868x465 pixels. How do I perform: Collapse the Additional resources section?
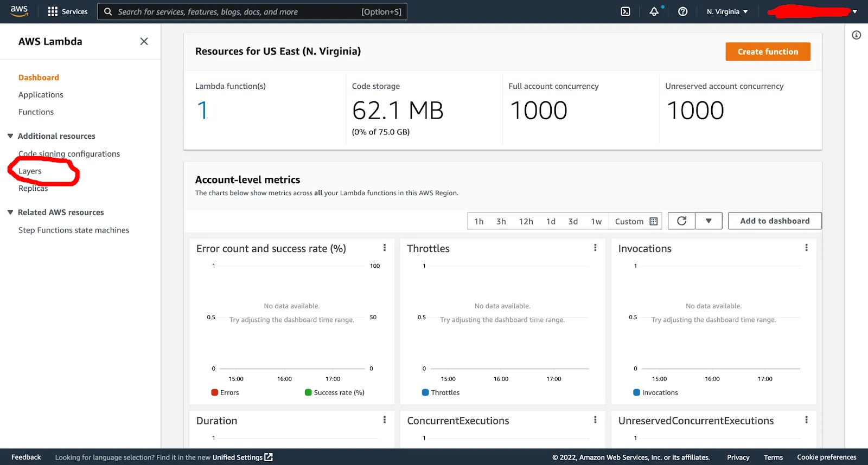(10, 136)
